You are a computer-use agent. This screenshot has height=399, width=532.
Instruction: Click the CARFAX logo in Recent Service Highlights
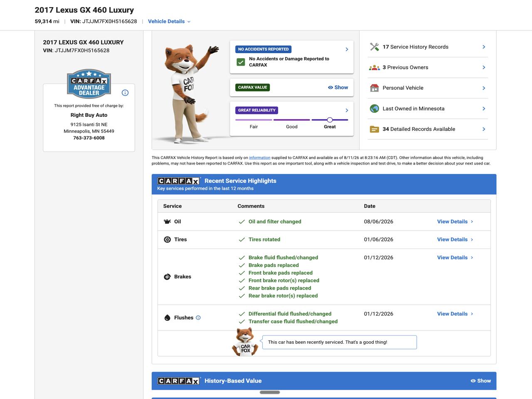tap(179, 181)
